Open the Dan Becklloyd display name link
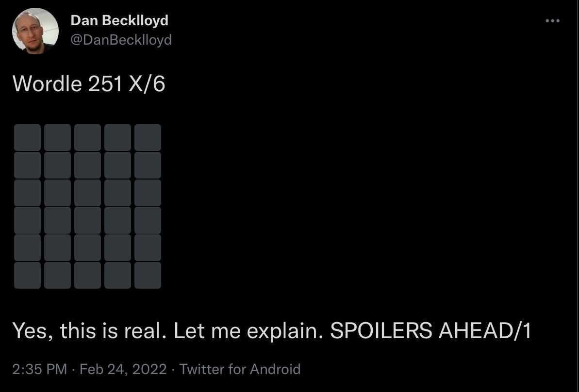Image resolution: width=579 pixels, height=392 pixels. tap(119, 20)
